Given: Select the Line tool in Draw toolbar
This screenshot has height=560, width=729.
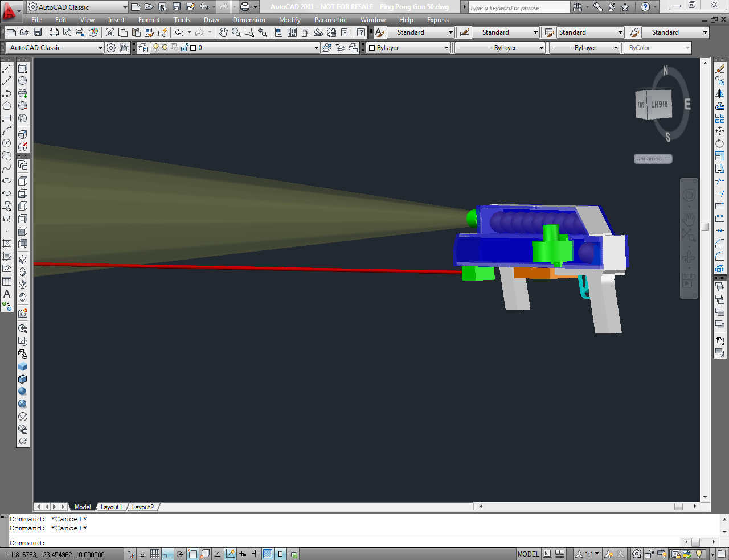Looking at the screenshot, I should (x=7, y=68).
